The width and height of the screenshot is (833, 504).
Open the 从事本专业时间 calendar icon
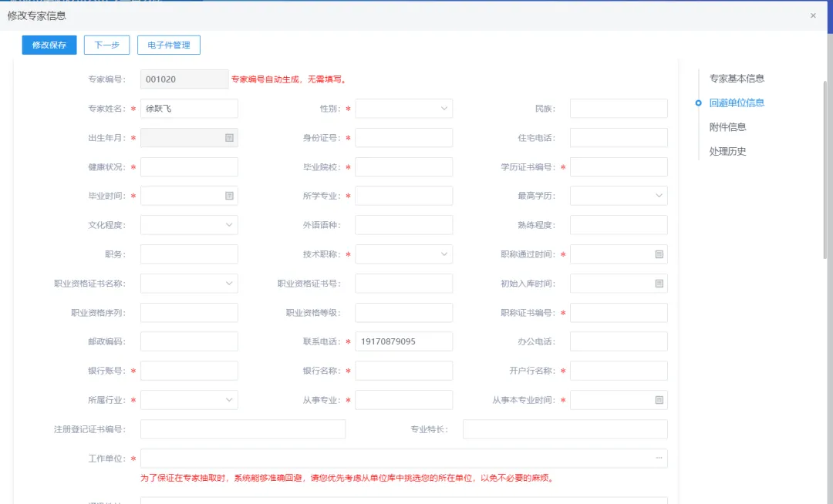(659, 400)
